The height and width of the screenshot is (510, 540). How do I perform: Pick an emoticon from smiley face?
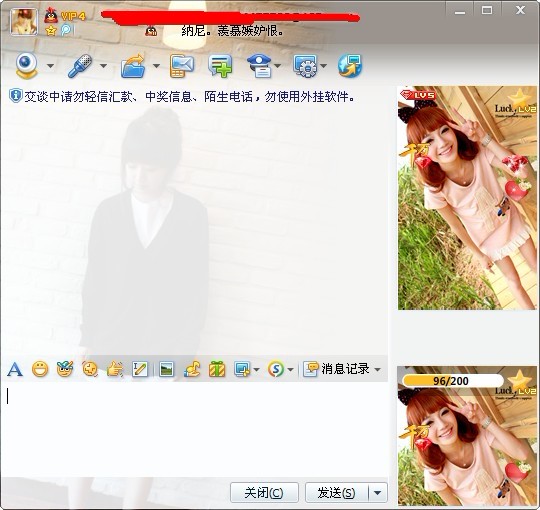click(x=40, y=370)
